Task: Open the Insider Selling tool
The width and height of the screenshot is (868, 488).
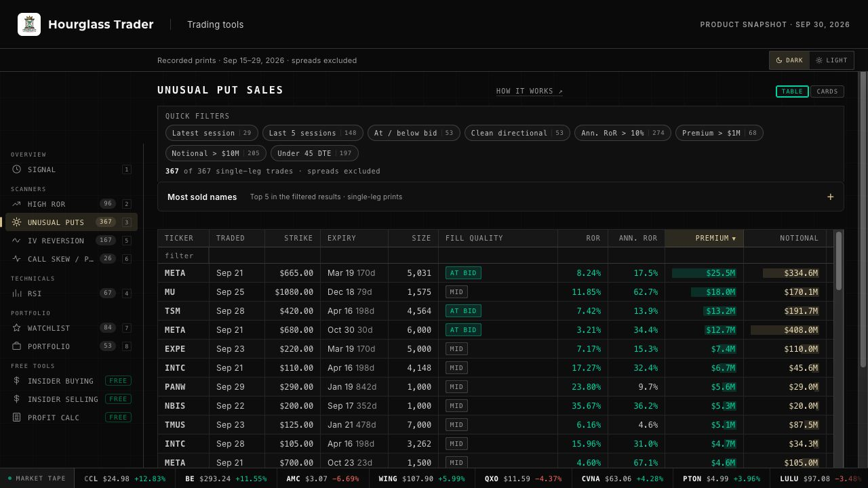Action: (x=71, y=399)
